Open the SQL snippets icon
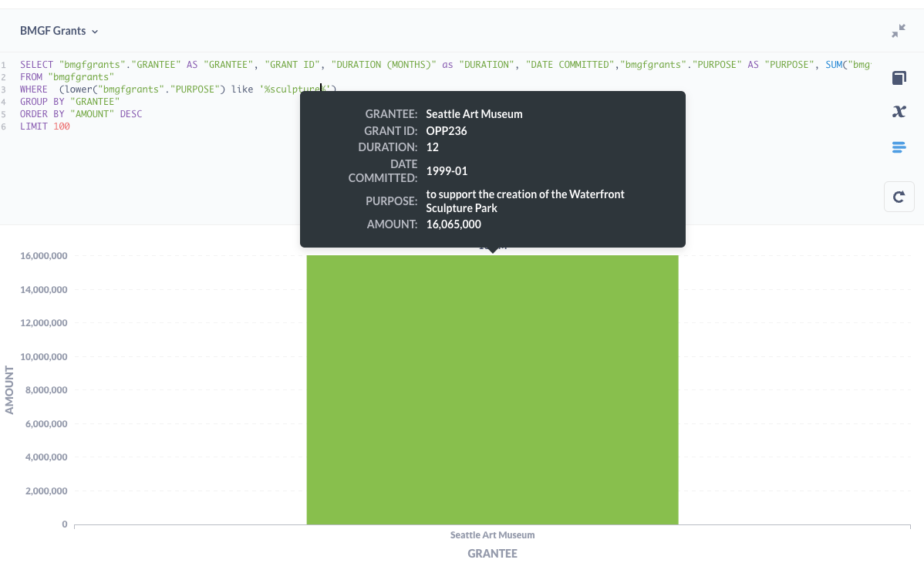This screenshot has height=563, width=924. 899,147
